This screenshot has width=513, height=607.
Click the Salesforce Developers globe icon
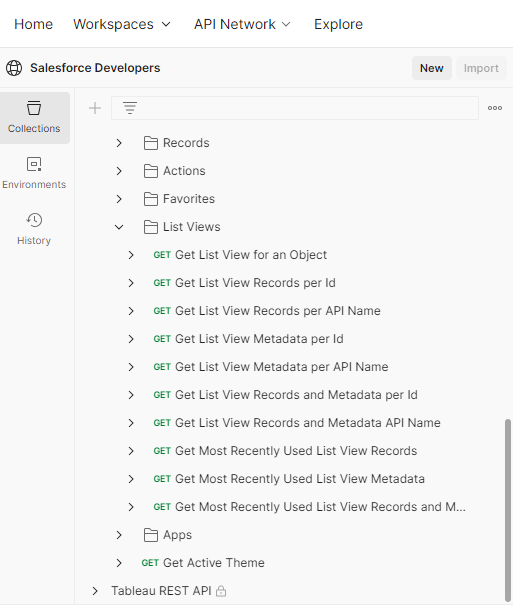[14, 68]
